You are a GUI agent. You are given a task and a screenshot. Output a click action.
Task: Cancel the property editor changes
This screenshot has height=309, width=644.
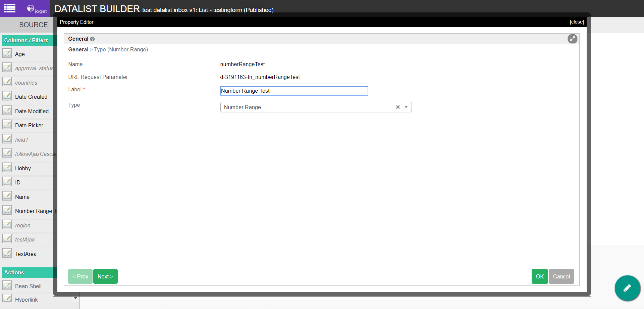click(561, 276)
